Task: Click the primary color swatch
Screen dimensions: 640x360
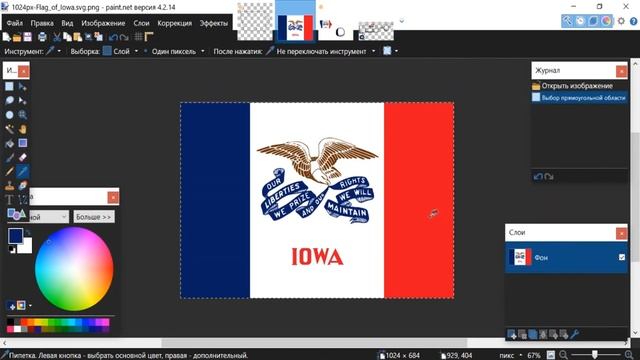Action: tap(15, 236)
